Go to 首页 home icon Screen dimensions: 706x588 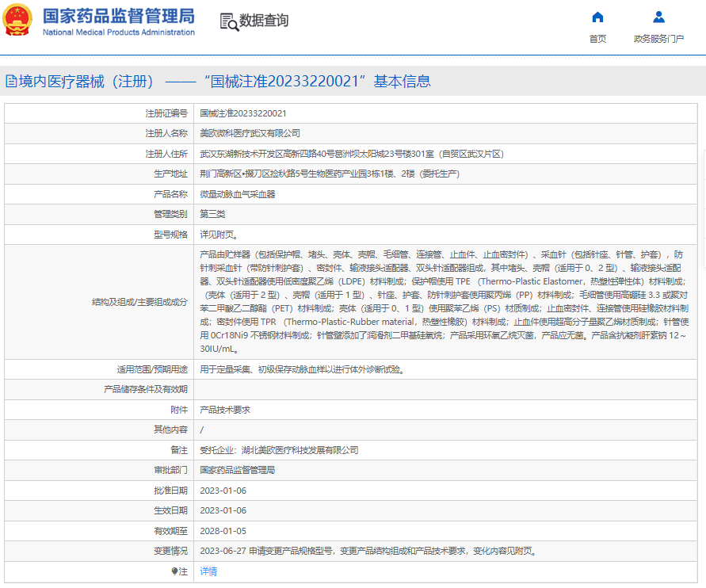click(x=597, y=17)
